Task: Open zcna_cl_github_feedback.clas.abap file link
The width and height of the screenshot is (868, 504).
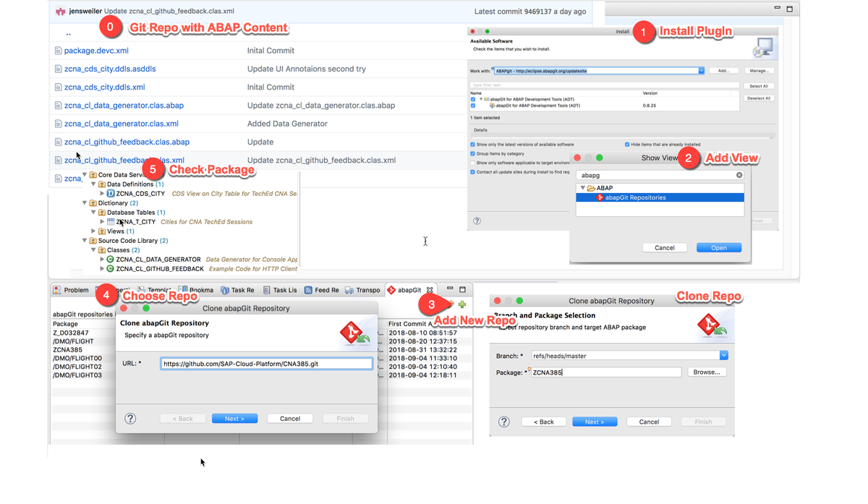Action: coord(127,142)
